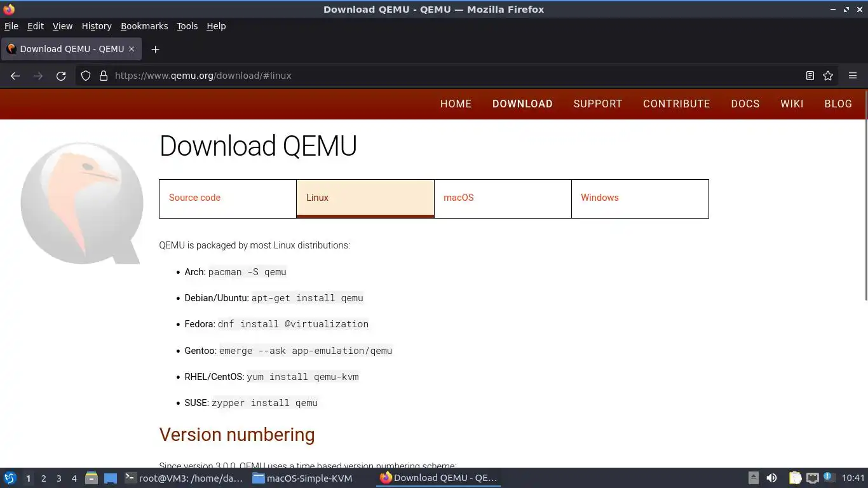Viewport: 868px width, 488px height.
Task: Select the Download QEMU browser tab
Action: (71, 49)
